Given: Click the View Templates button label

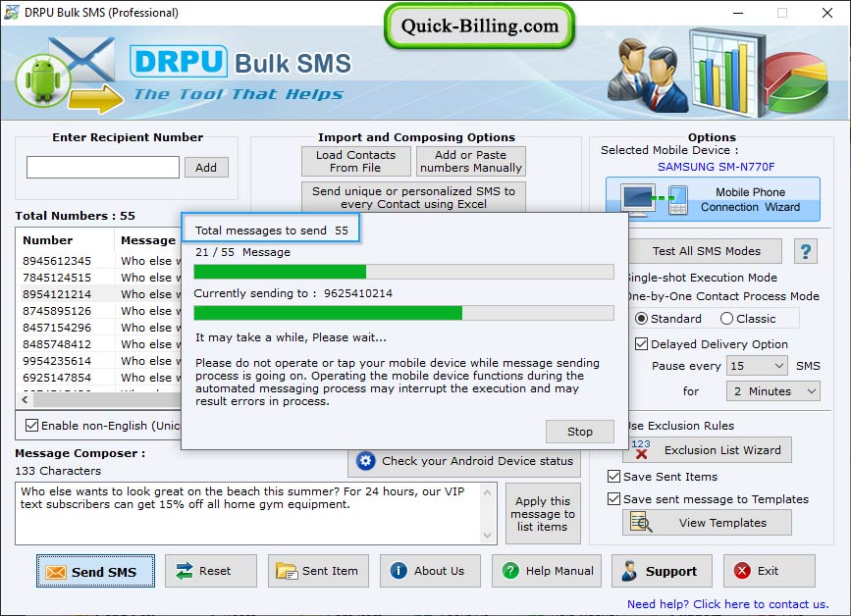Looking at the screenshot, I should [x=722, y=523].
